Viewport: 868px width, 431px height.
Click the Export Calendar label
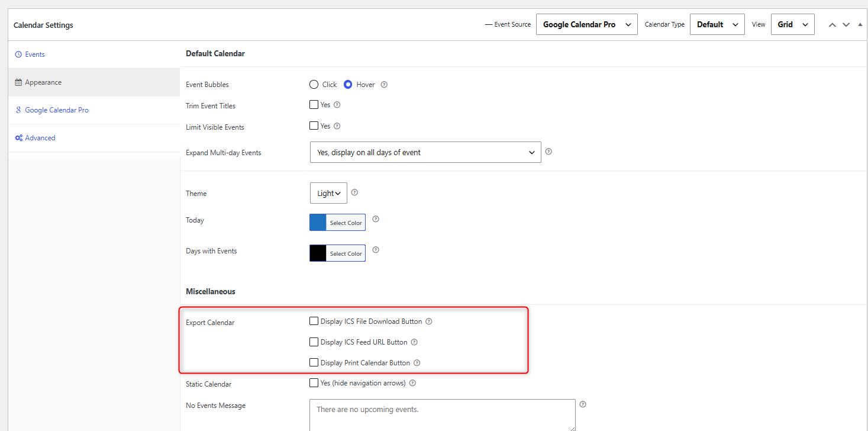pyautogui.click(x=210, y=323)
